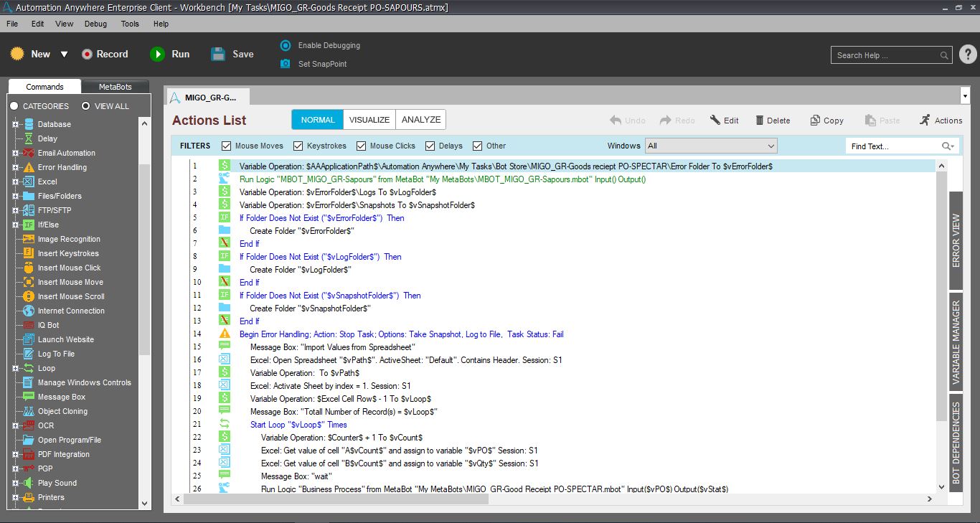Click the Set SnapPoint camera icon
This screenshot has height=523, width=980.
tap(285, 64)
